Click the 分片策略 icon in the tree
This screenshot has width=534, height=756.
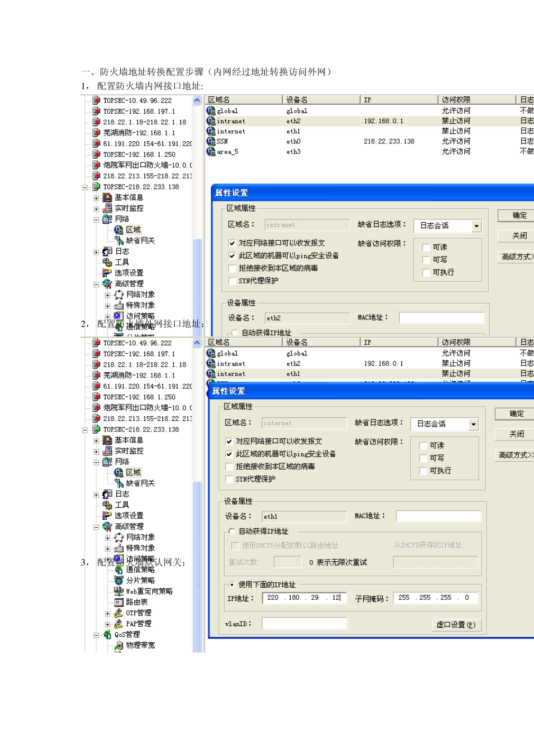pos(119,580)
